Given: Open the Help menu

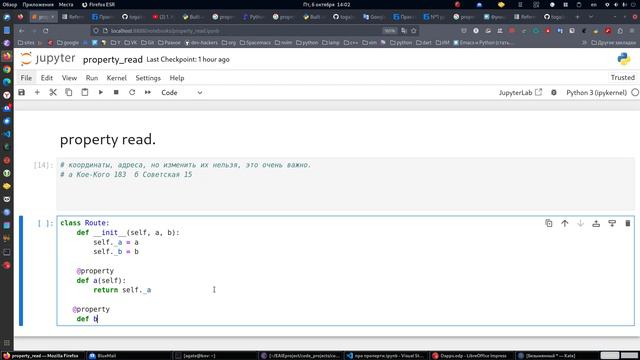Looking at the screenshot, I should point(177,78).
